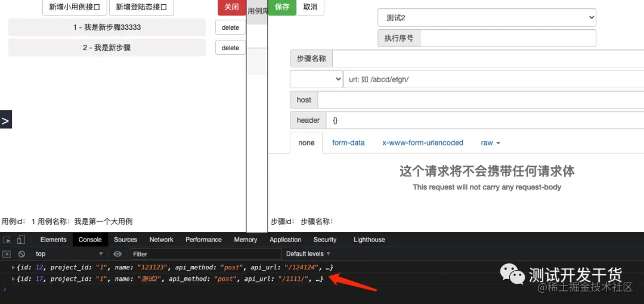Click the 步骤id: 步骤名称: text
644x304 pixels.
point(302,222)
